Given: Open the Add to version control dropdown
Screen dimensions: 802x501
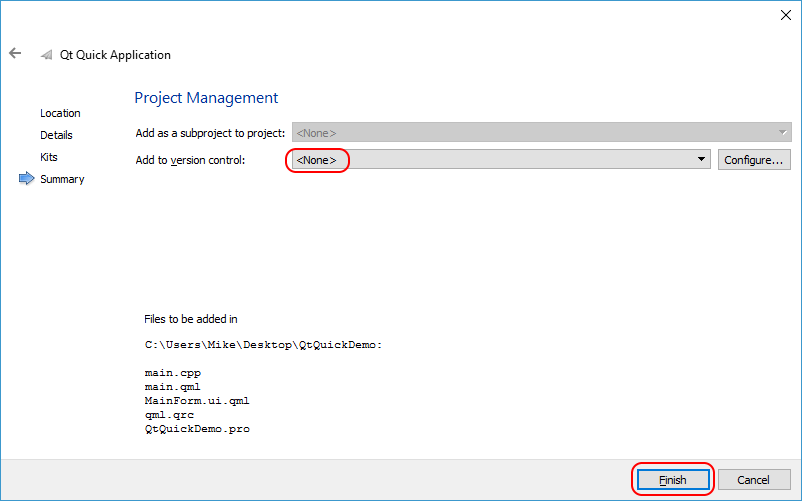Looking at the screenshot, I should click(x=500, y=160).
